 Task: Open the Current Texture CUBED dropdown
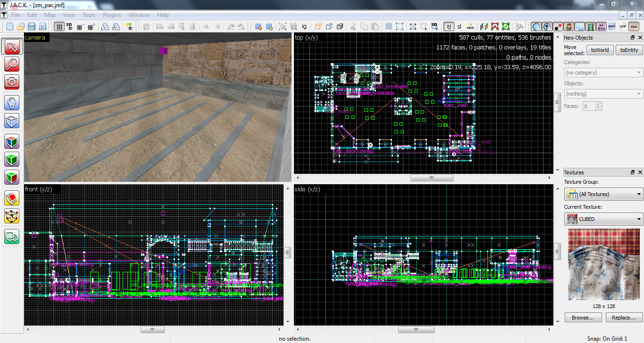(x=603, y=219)
